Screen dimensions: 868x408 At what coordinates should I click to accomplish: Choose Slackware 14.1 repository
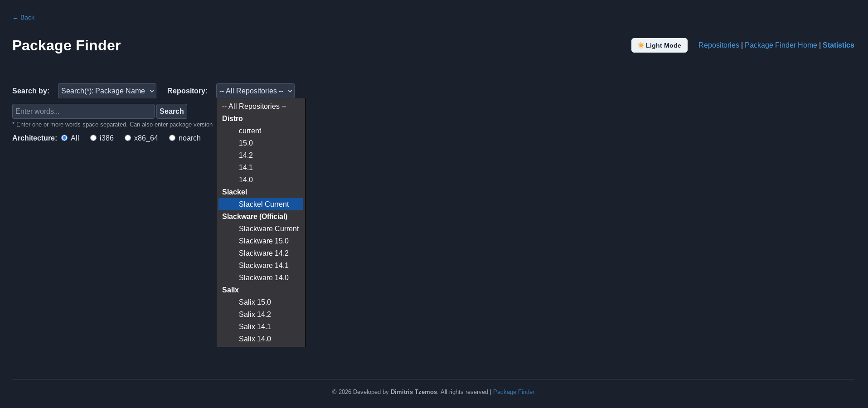261,266
